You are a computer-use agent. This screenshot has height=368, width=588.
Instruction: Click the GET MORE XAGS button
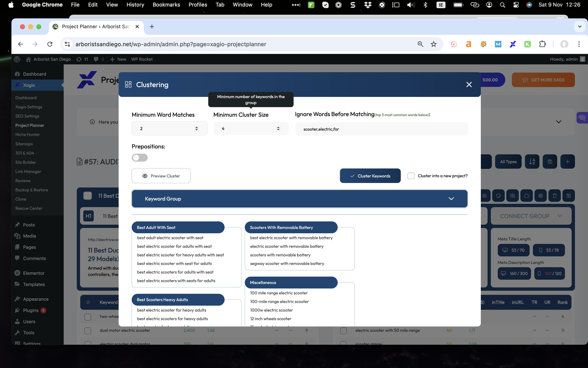pos(543,80)
